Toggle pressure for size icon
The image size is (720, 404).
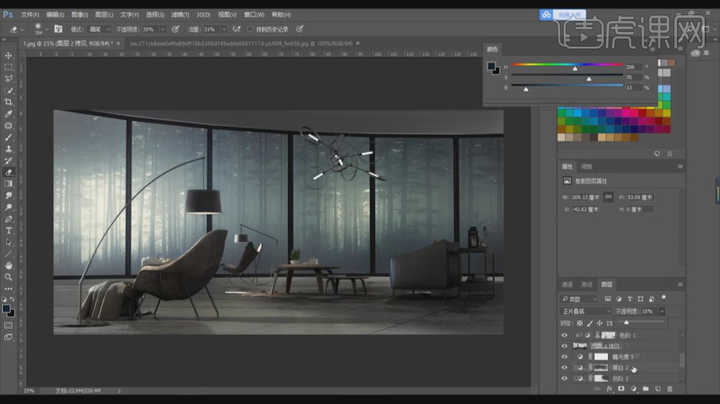tap(300, 29)
